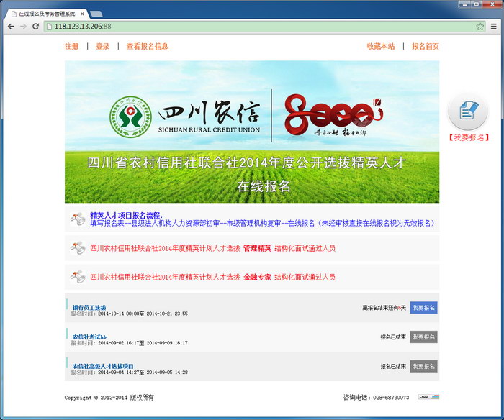Minimize the browser window
This screenshot has width=504, height=420.
pyautogui.click(x=464, y=4)
